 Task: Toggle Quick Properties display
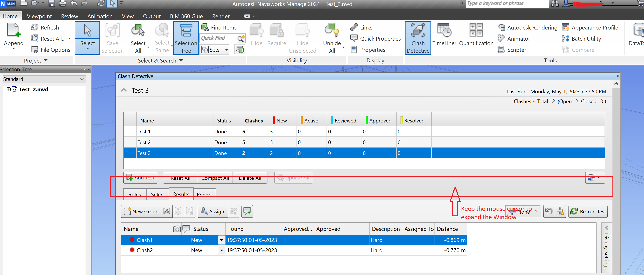click(375, 38)
